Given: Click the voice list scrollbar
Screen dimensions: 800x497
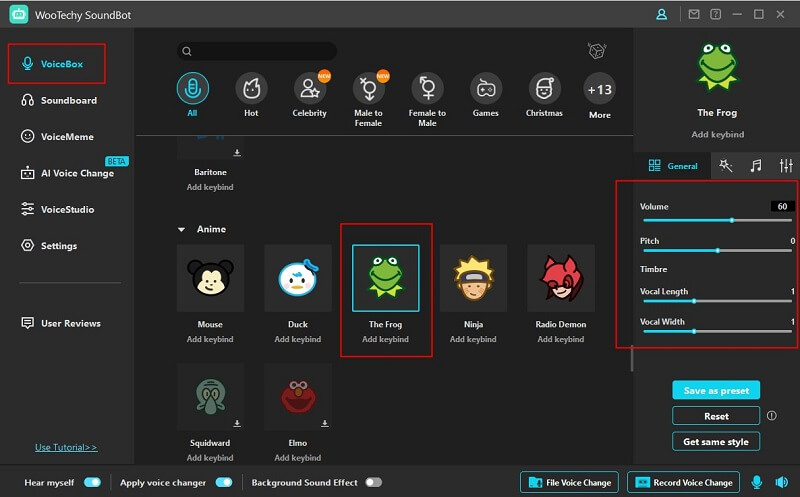Looking at the screenshot, I should (632, 358).
